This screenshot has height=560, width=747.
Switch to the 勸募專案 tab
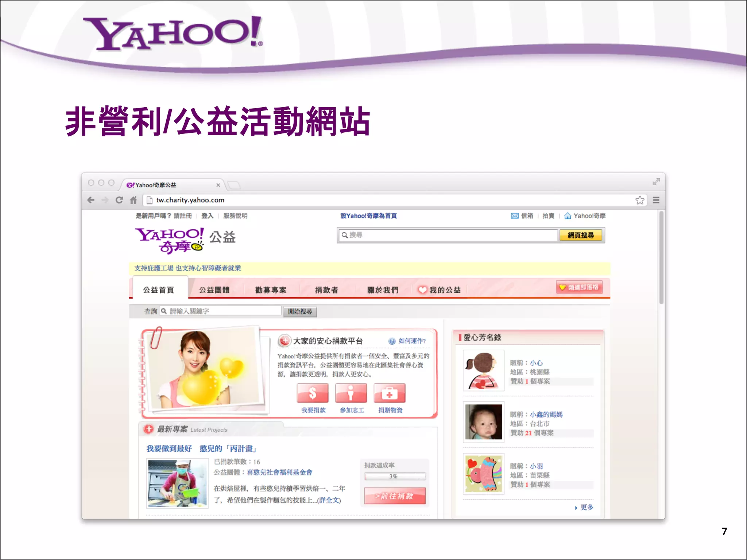point(271,290)
